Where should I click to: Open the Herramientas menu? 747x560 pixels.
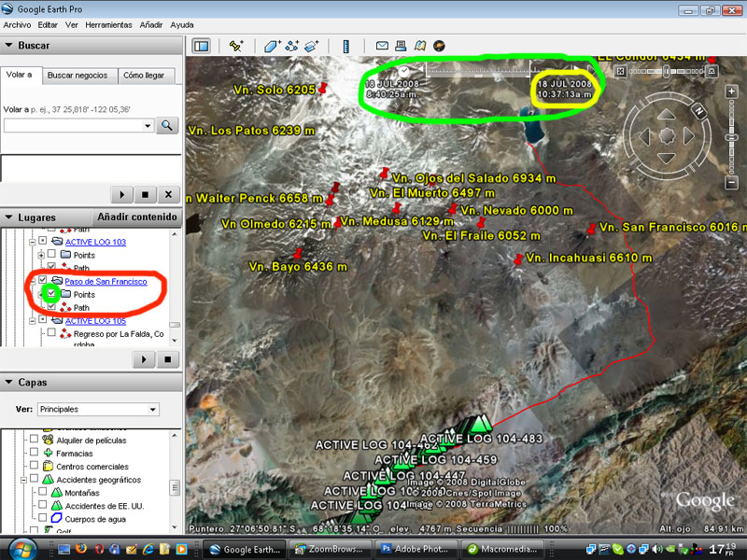pyautogui.click(x=108, y=25)
